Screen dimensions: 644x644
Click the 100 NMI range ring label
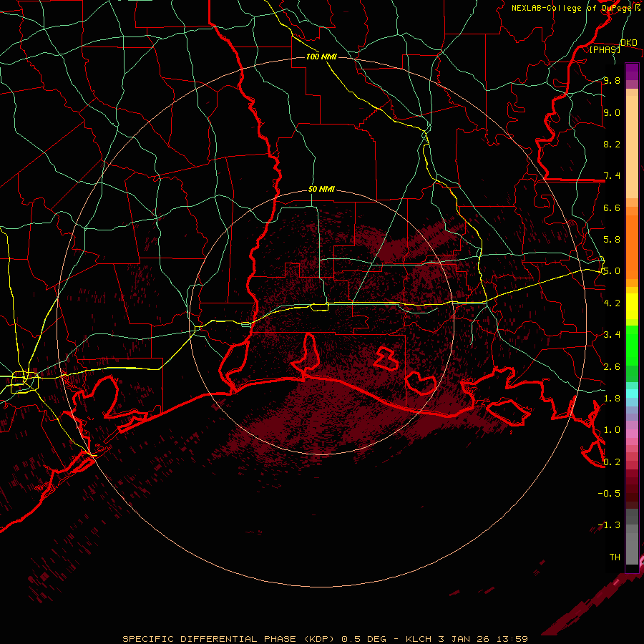(x=321, y=57)
